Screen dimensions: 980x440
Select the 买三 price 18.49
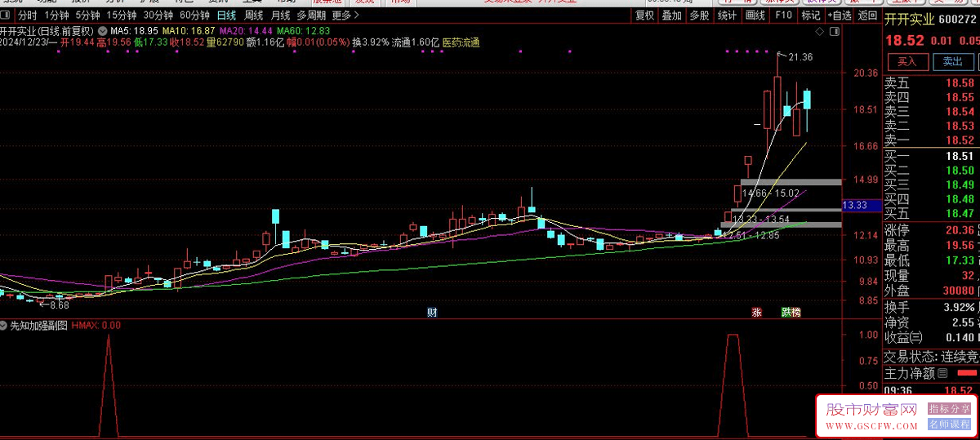coord(960,184)
